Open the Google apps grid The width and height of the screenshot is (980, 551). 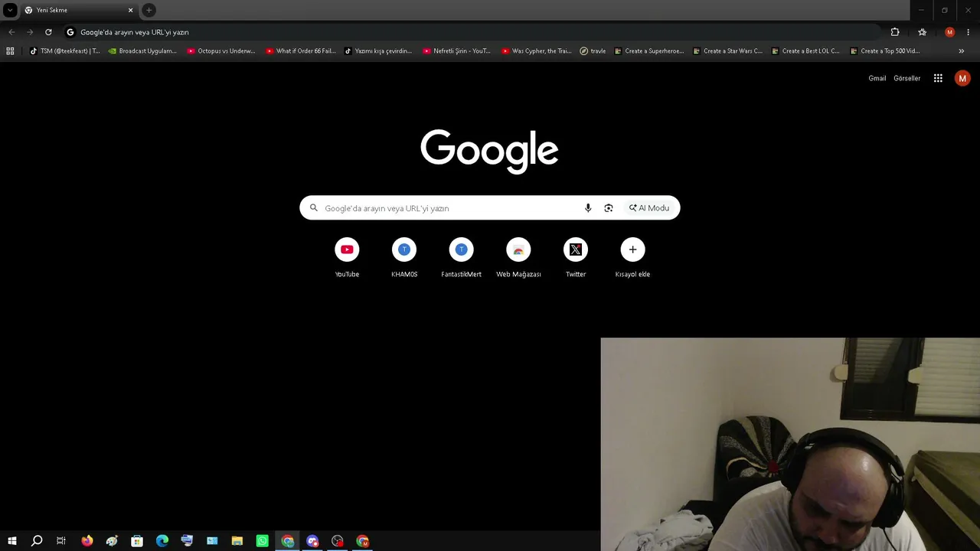[938, 78]
